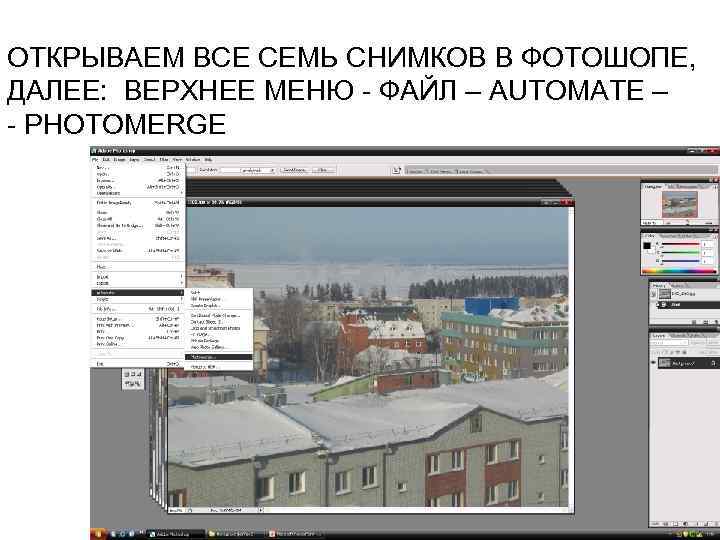Open the Select menu
720x540 pixels.
click(x=150, y=160)
